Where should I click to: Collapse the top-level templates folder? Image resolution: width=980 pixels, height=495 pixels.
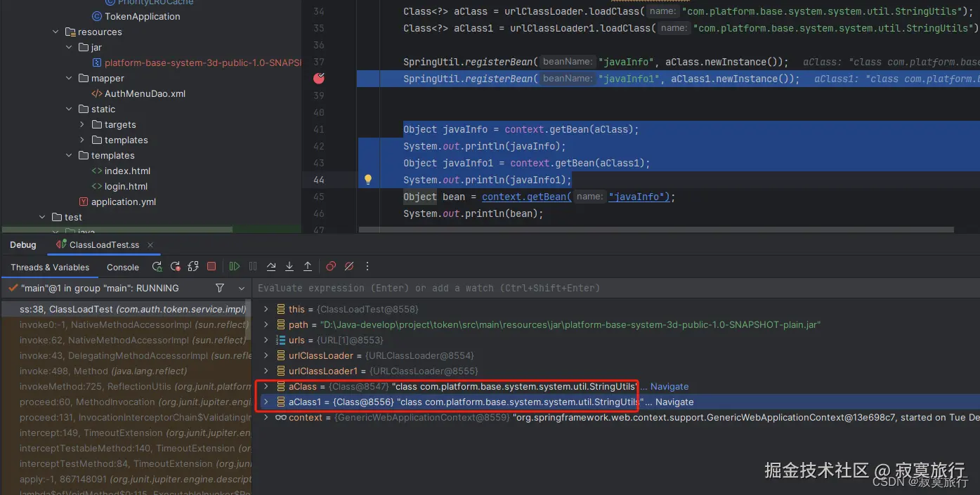tap(69, 155)
